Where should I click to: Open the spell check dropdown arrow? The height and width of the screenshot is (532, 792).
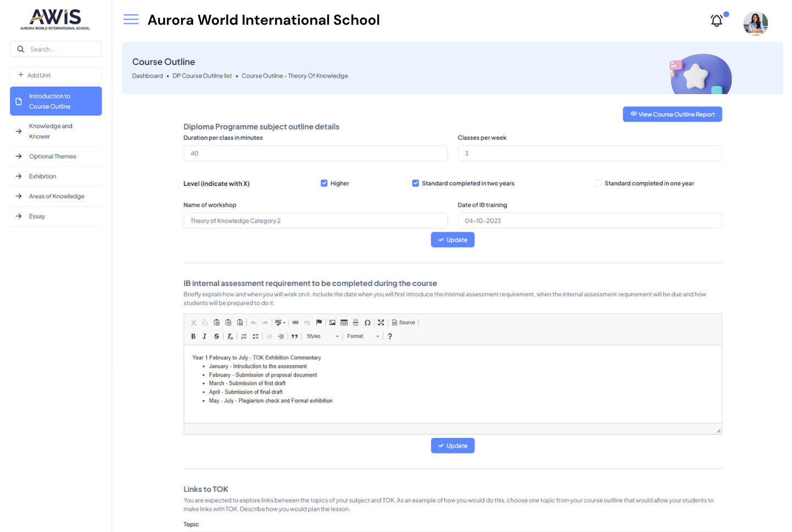284,323
